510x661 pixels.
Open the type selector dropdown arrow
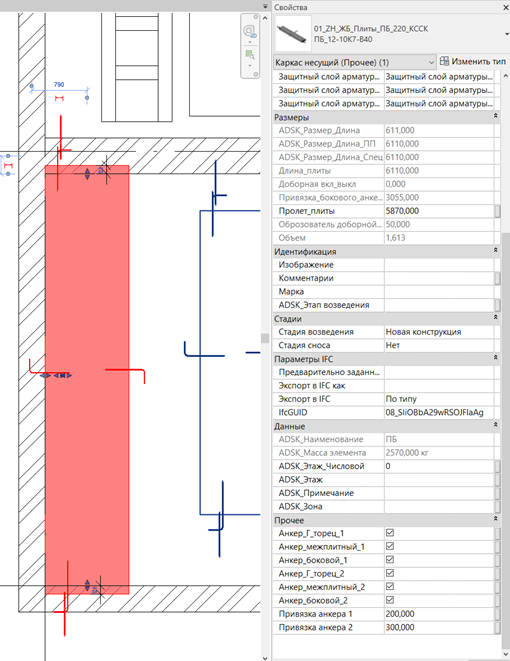coord(506,34)
